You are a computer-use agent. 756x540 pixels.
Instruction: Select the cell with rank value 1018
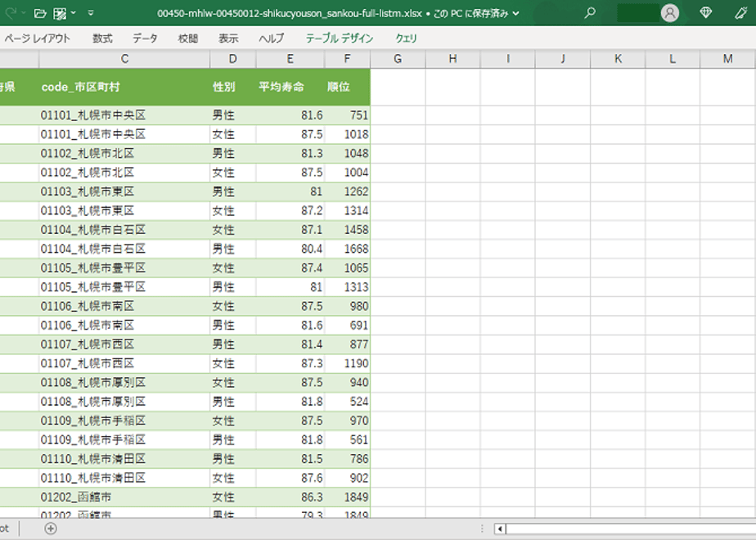tap(347, 134)
